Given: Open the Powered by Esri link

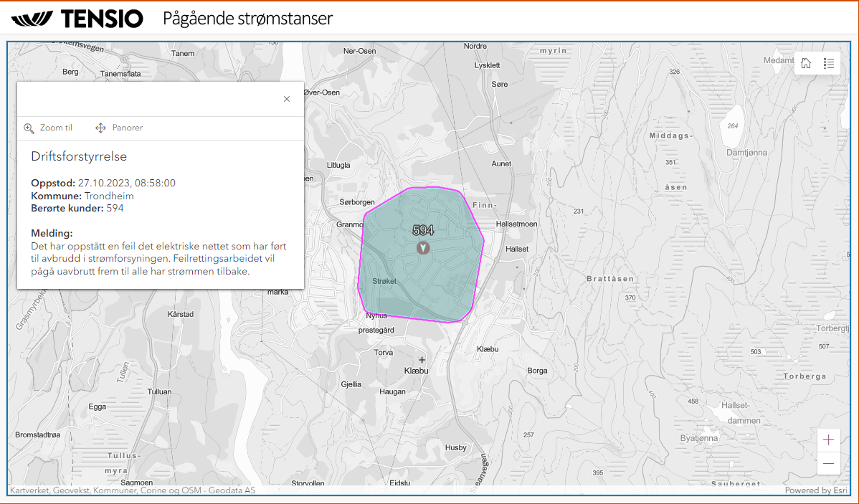Looking at the screenshot, I should point(817,490).
